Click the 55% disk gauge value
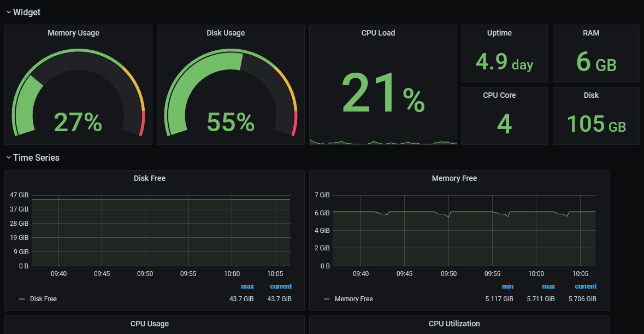This screenshot has height=334, width=644. point(231,122)
